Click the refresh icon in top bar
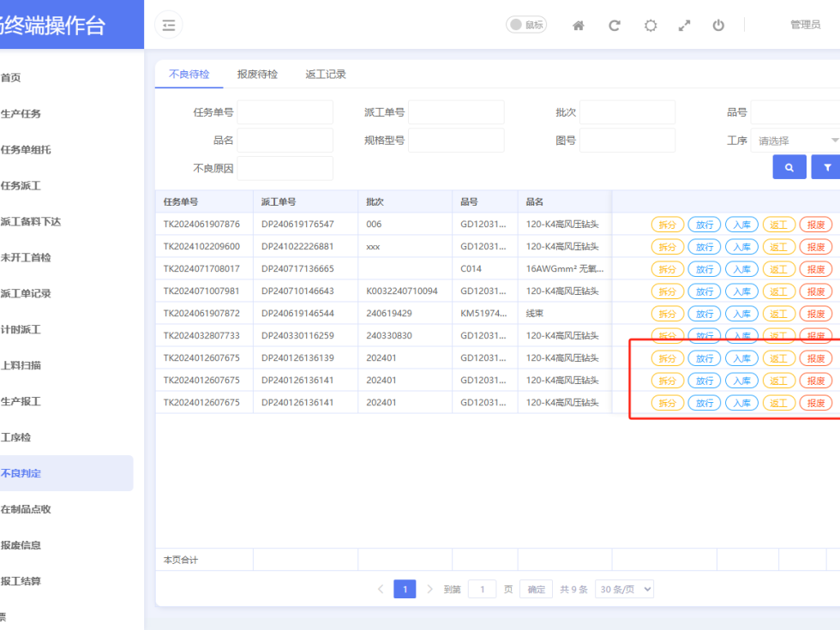The image size is (840, 630). click(615, 26)
